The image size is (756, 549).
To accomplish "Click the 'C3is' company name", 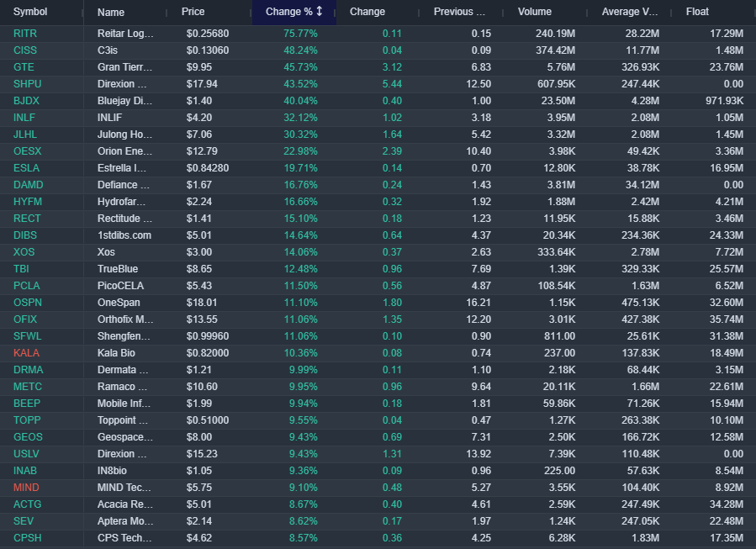I will (x=108, y=50).
